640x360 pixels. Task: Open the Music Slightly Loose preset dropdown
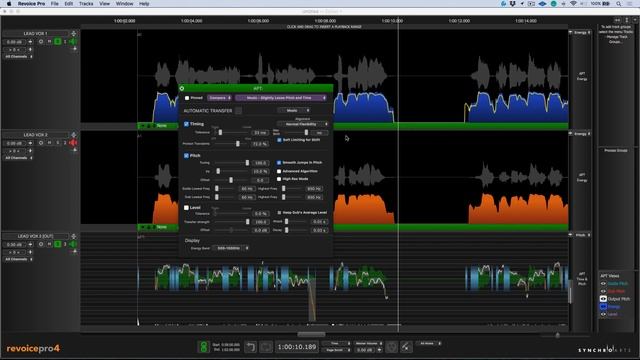(x=281, y=98)
